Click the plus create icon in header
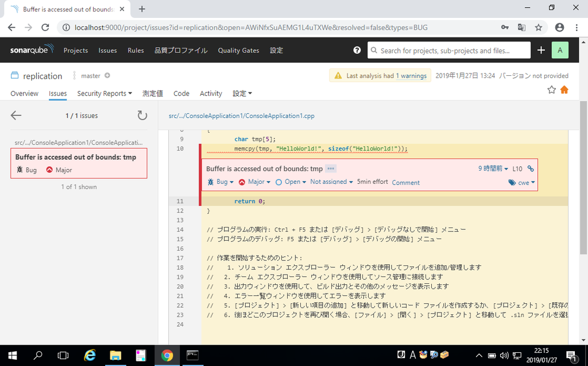 [541, 50]
